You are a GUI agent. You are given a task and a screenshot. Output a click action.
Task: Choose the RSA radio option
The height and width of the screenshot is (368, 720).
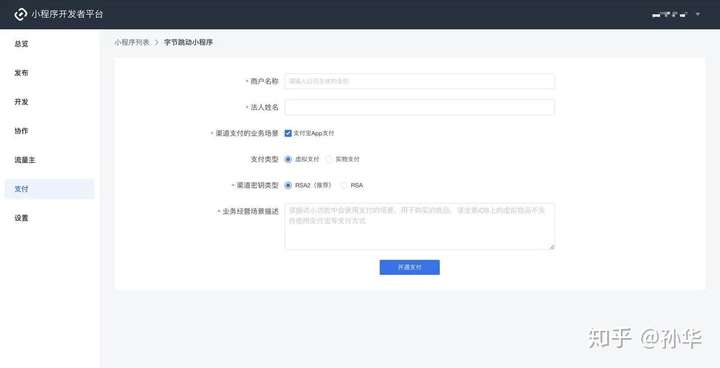344,185
